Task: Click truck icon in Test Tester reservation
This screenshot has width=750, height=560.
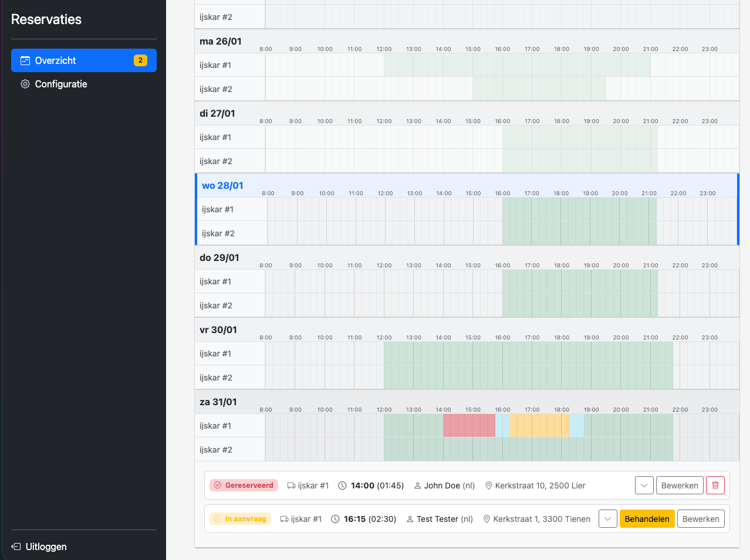Action: click(x=284, y=519)
